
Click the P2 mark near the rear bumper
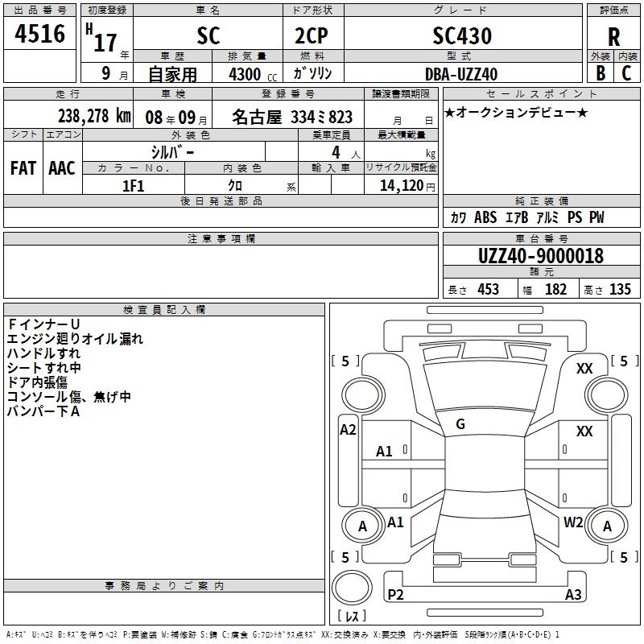(395, 595)
